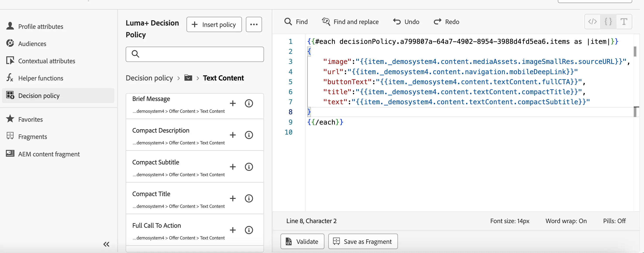Switch to HTML code mode icon

[x=593, y=22]
